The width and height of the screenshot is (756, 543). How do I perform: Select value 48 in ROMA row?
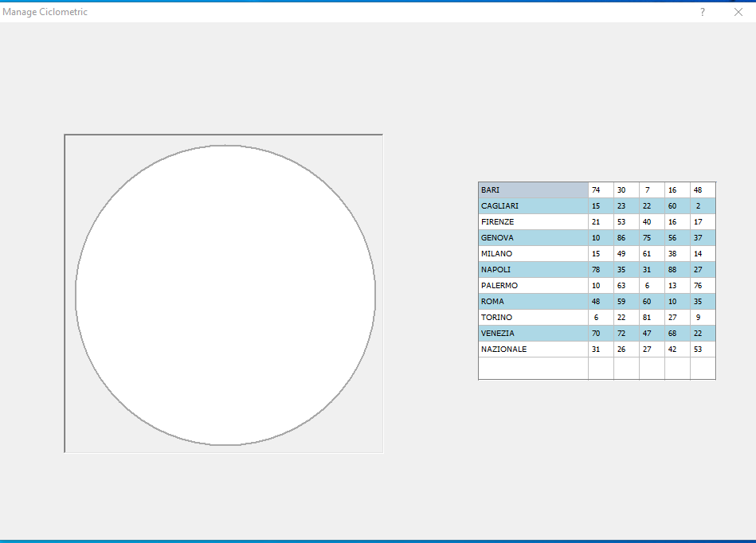click(601, 301)
